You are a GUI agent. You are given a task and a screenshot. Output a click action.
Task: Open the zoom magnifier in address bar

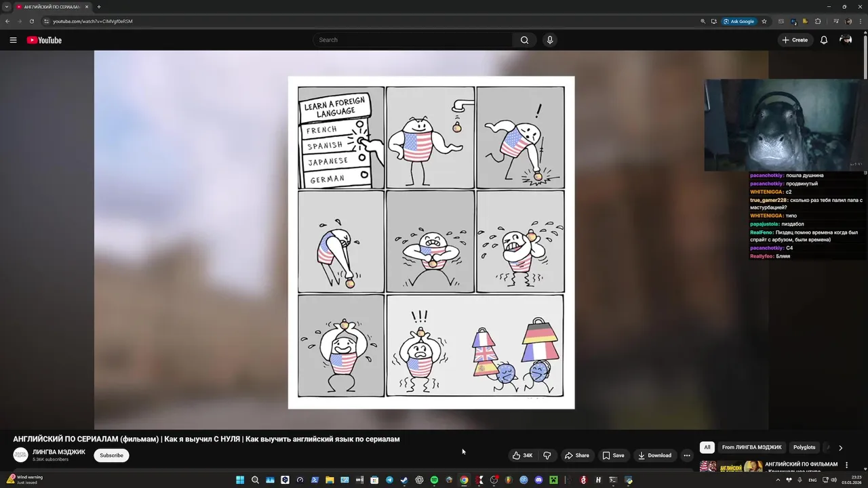[703, 21]
